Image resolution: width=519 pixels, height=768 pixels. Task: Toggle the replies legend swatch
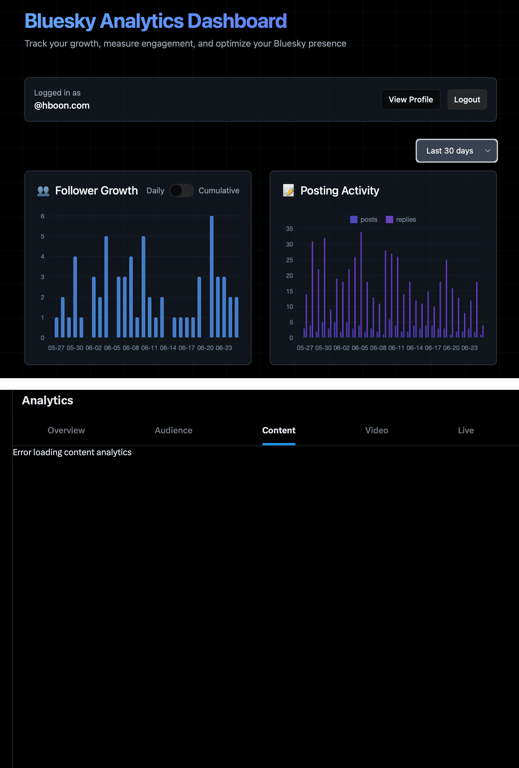[x=389, y=219]
